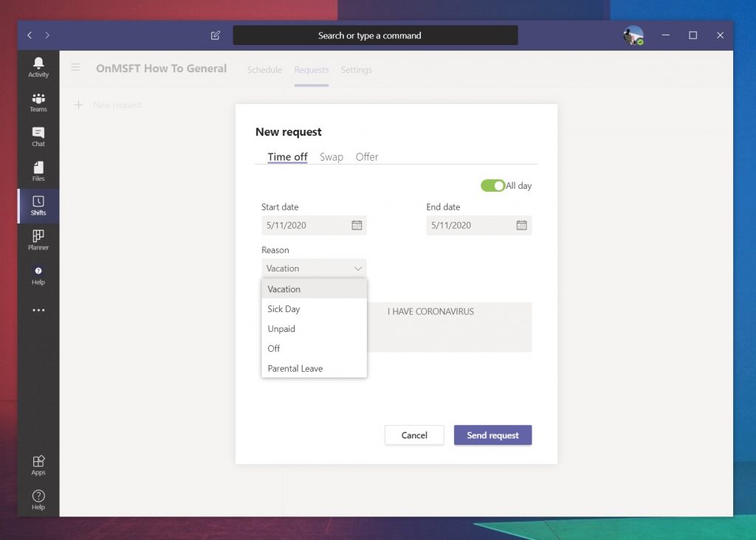Maximize the Teams window

point(693,35)
